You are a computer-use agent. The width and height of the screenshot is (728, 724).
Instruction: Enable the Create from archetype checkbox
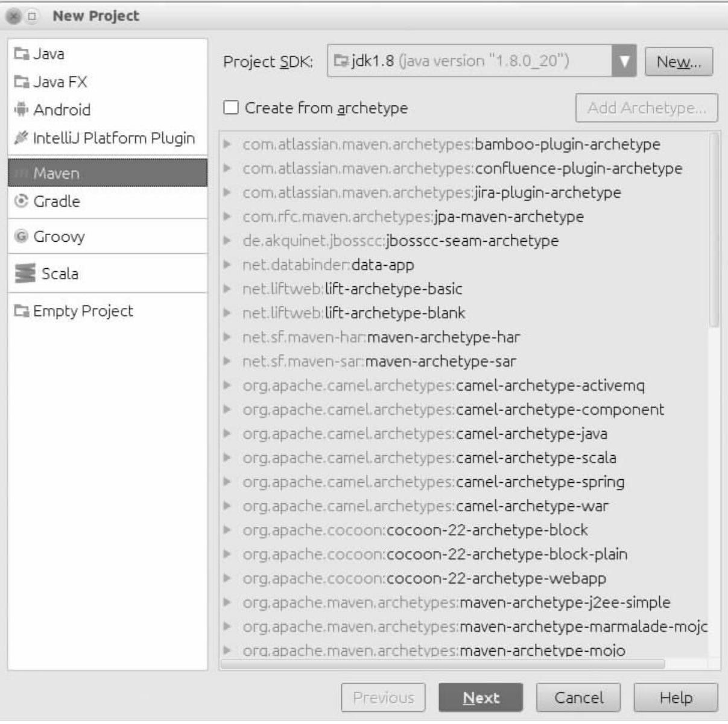tap(231, 108)
